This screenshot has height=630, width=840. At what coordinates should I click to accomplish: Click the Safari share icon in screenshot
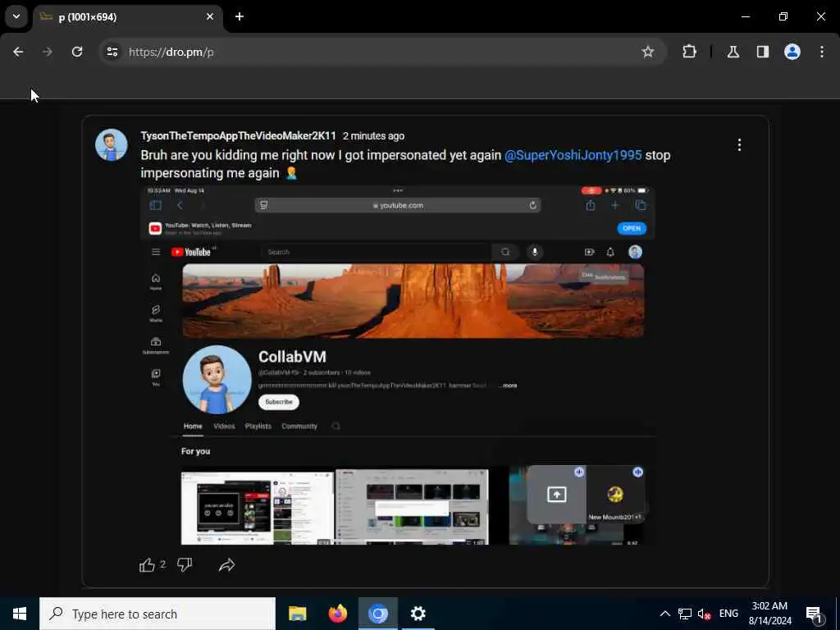pos(591,205)
